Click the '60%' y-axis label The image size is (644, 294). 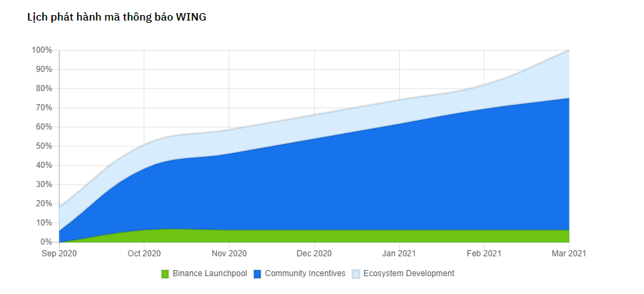(44, 127)
